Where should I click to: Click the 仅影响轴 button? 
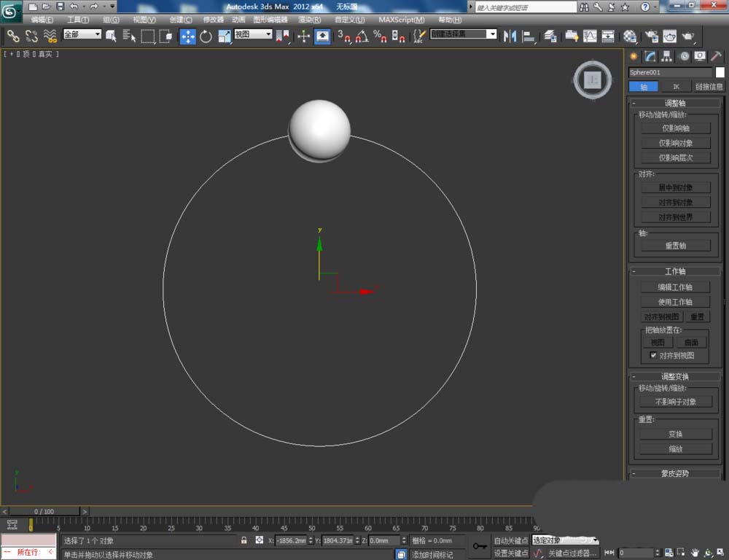675,128
